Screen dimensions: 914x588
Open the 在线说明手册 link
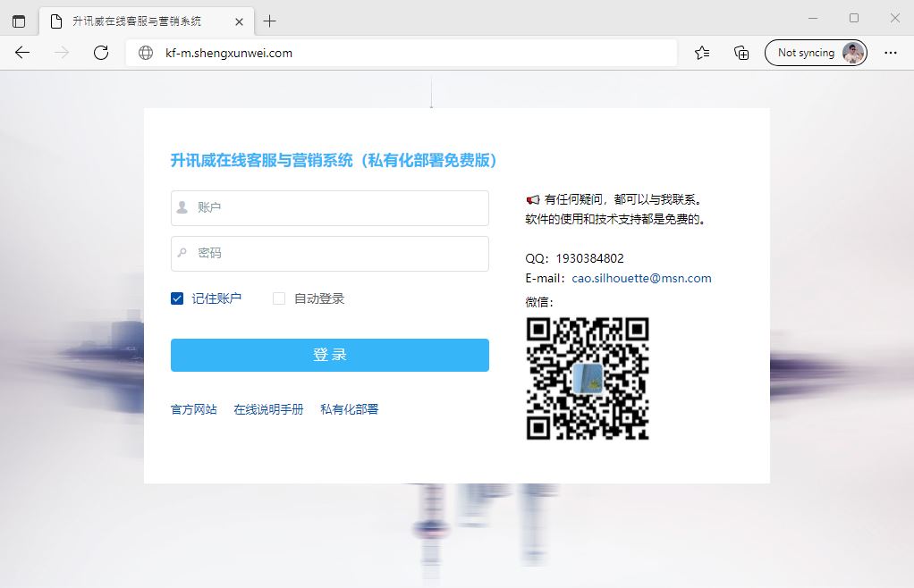tap(268, 408)
